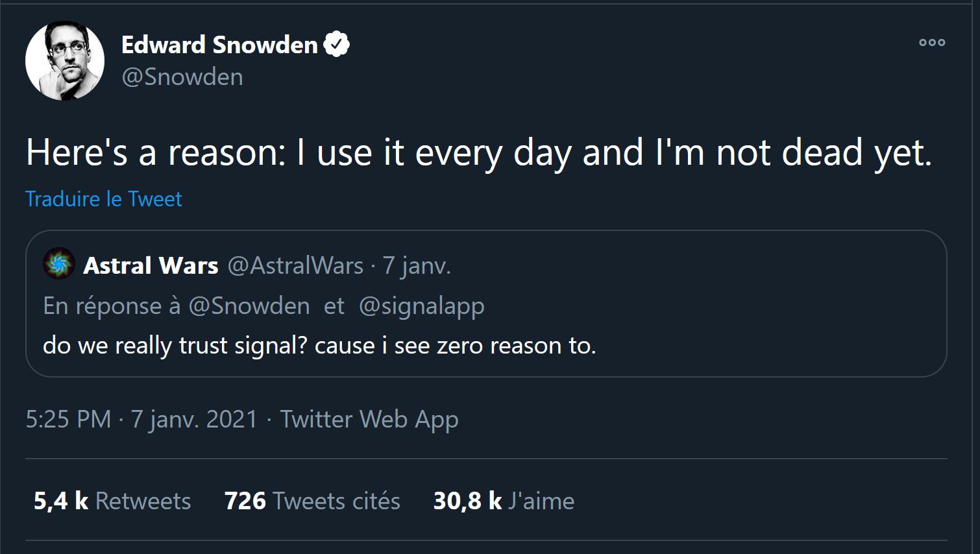The image size is (980, 554).
Task: Open the three-dot more options menu
Action: pyautogui.click(x=931, y=43)
